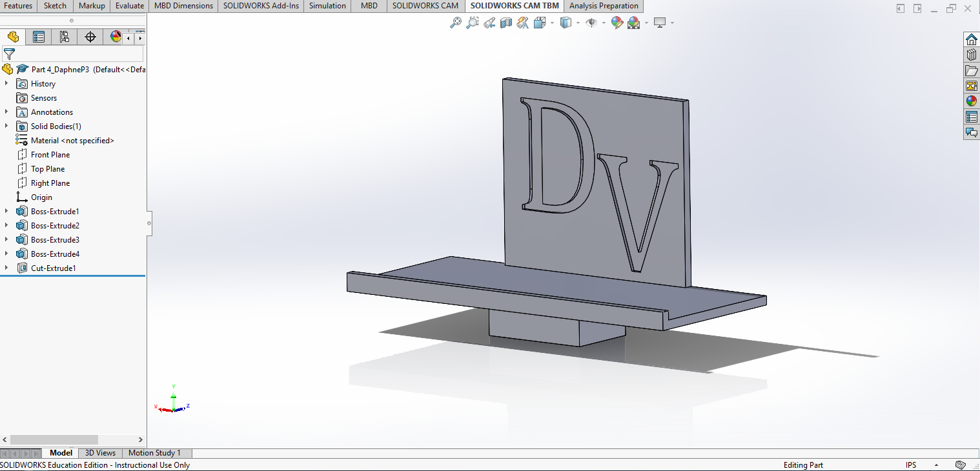Screen dimensions: 980x471
Task: Open the MBD Dimensions tab
Action: (x=184, y=6)
